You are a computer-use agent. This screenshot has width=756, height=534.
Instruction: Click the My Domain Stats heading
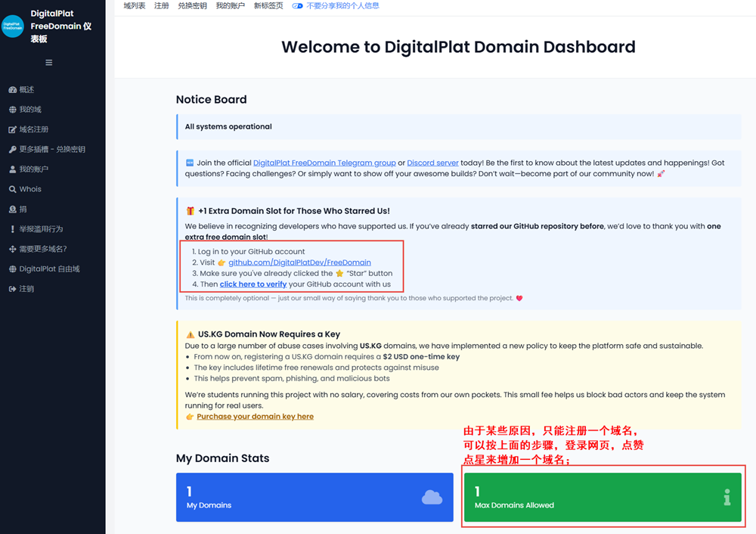[223, 458]
